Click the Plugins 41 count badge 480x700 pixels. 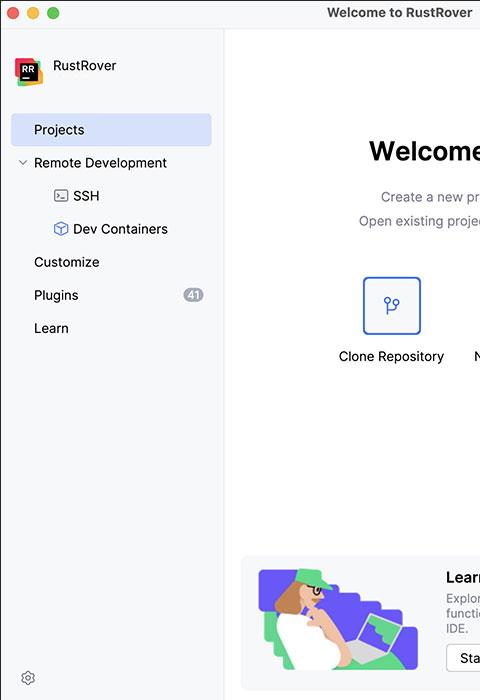(x=193, y=295)
